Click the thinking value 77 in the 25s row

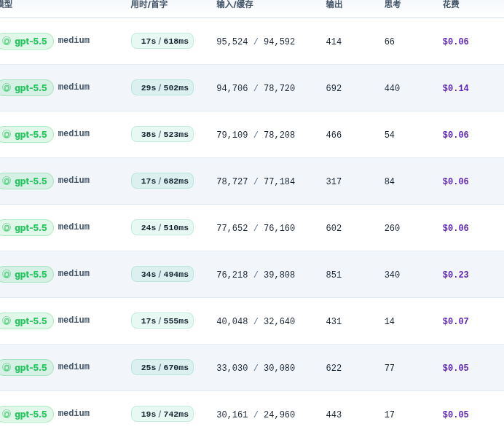(389, 368)
